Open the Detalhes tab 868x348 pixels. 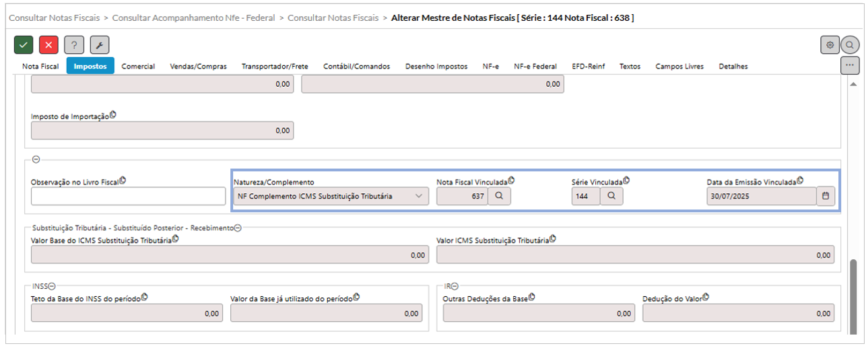click(733, 67)
